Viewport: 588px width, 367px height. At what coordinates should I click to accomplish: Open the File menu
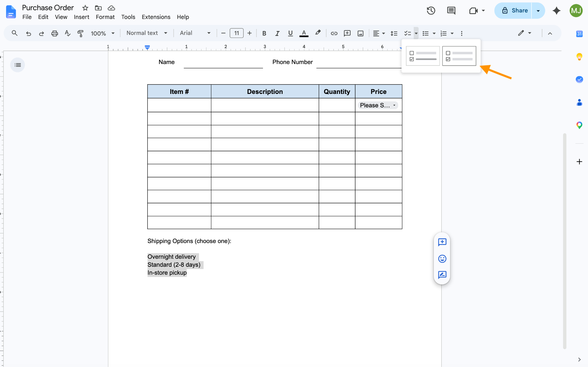27,17
